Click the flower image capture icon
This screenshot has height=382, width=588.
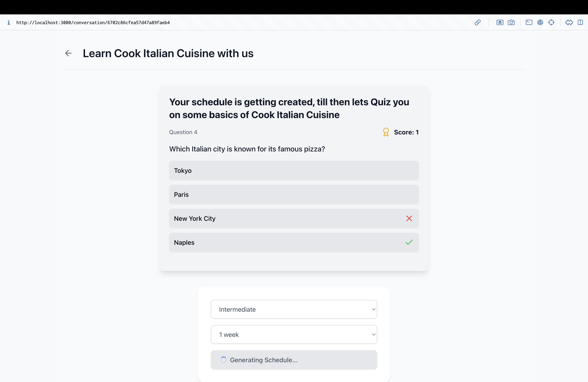500,22
